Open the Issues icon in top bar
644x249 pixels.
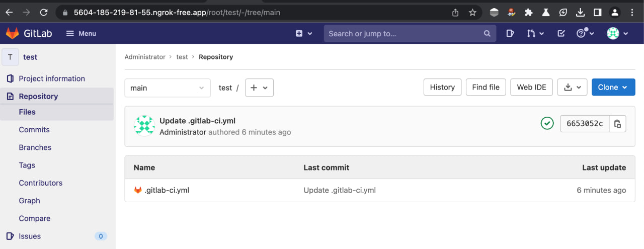[510, 33]
